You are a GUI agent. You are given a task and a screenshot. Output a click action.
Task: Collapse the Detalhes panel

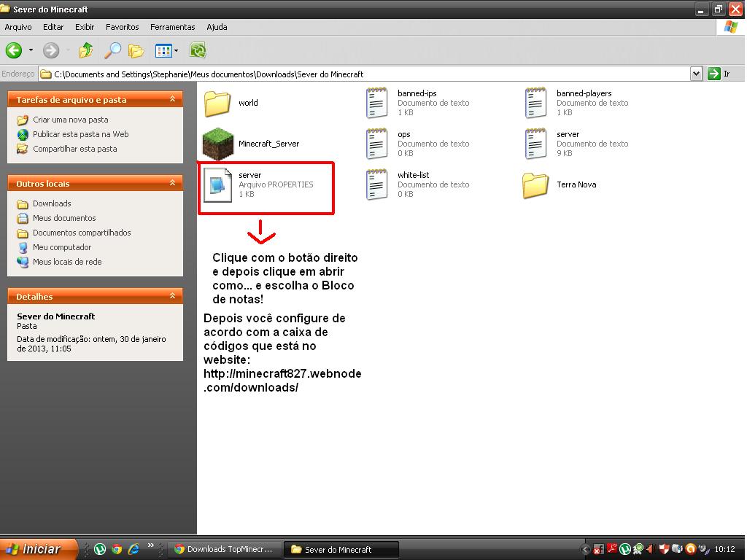click(173, 296)
